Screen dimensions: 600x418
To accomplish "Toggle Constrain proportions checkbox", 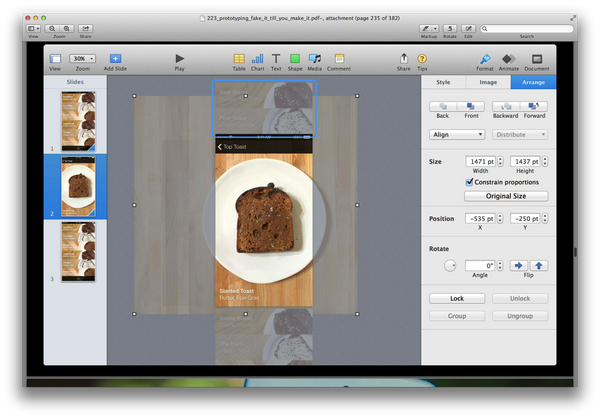I will (x=471, y=182).
